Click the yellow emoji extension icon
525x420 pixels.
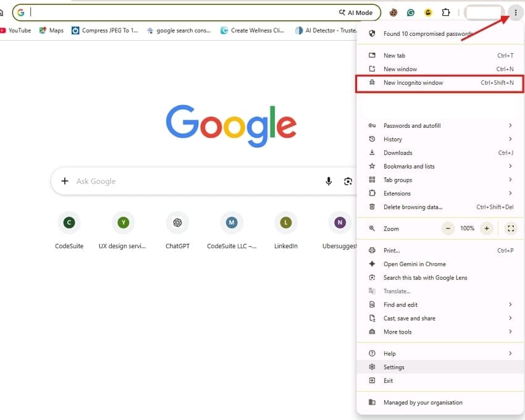click(428, 13)
